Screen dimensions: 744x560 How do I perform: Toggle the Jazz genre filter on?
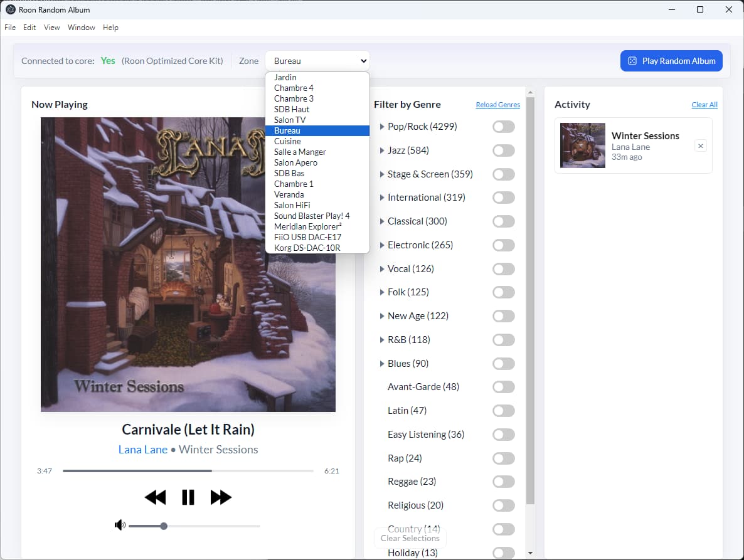coord(503,151)
